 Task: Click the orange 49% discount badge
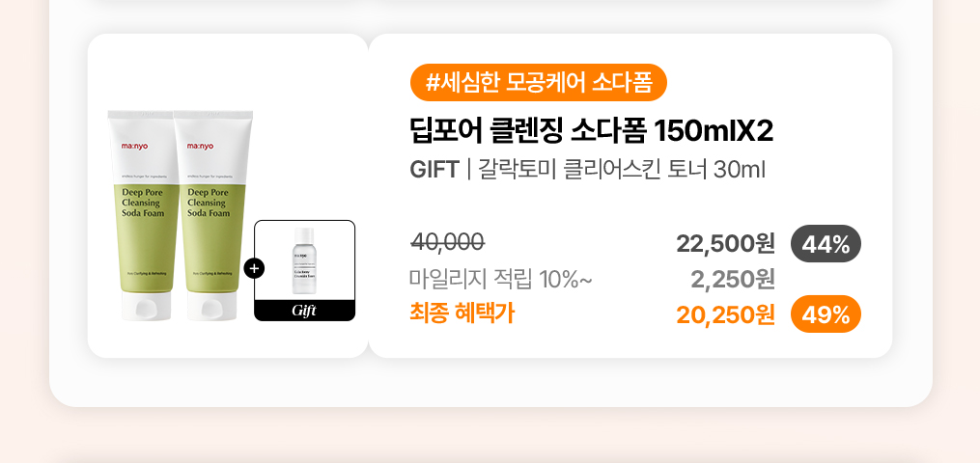click(826, 314)
